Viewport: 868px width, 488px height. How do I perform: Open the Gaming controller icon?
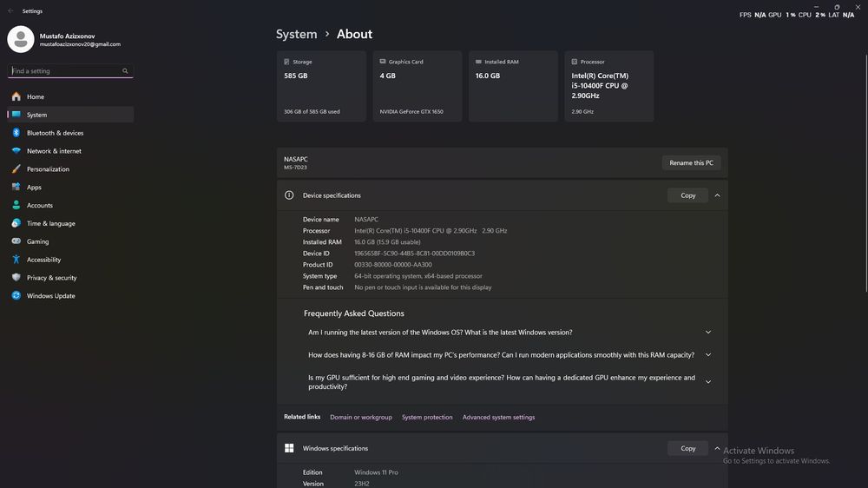(16, 241)
